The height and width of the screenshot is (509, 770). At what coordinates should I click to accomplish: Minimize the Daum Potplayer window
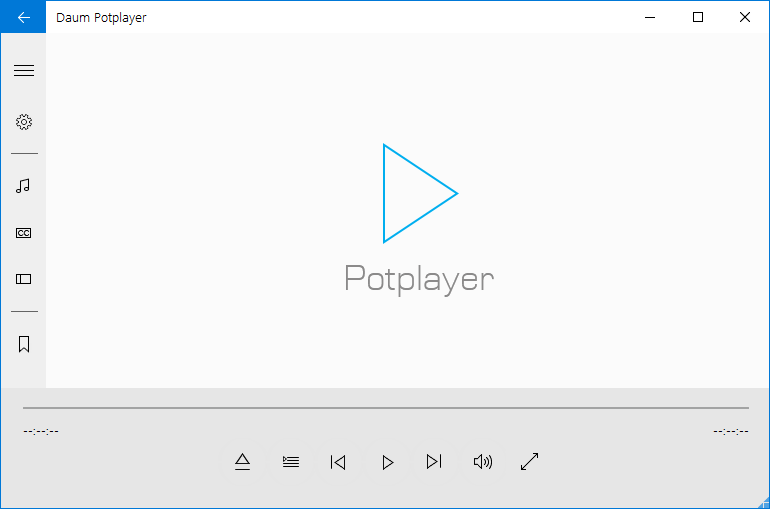(651, 17)
